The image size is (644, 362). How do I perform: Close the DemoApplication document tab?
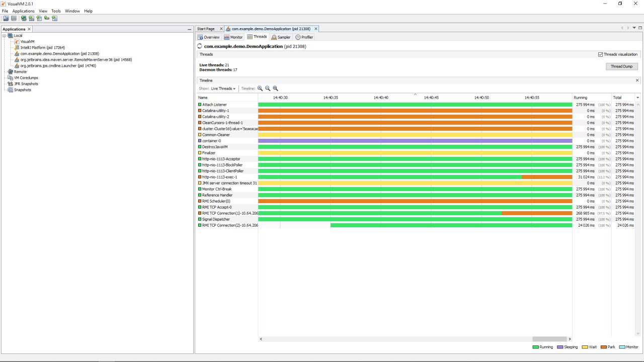315,29
